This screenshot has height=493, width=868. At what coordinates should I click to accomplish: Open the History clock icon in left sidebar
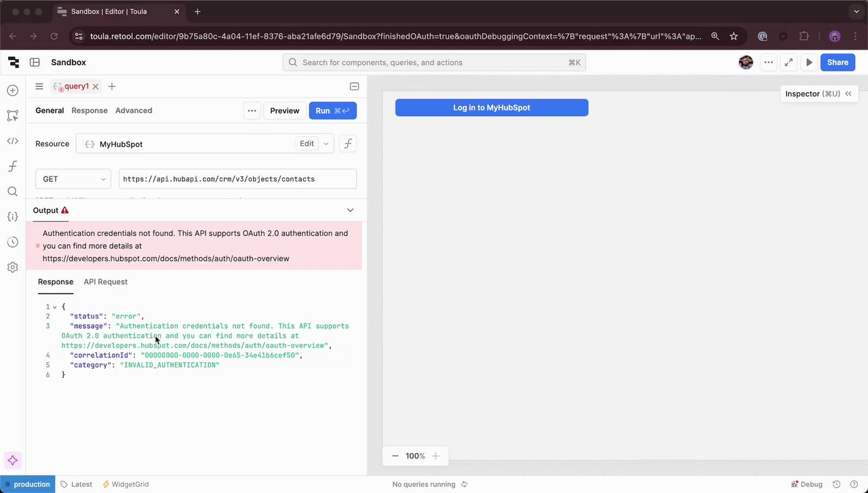12,242
